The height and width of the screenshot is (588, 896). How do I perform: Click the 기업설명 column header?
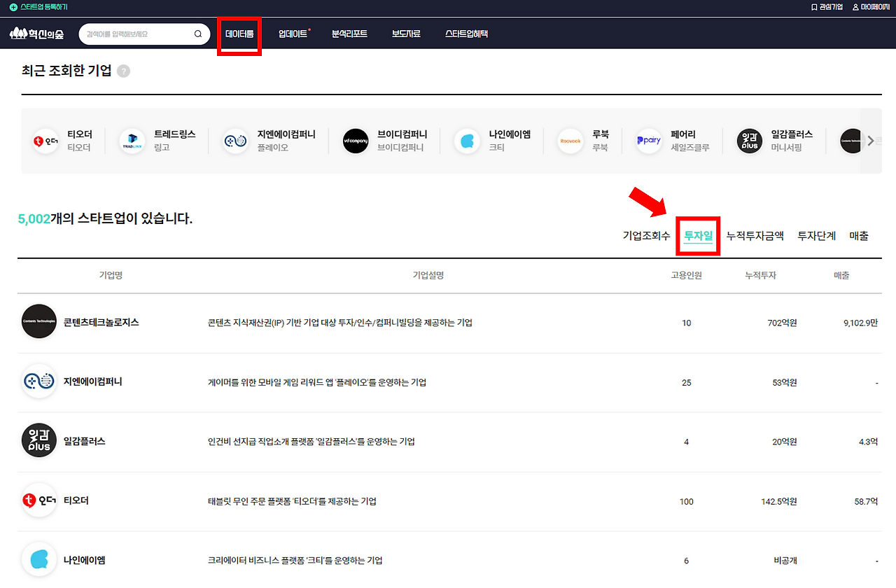coord(428,275)
